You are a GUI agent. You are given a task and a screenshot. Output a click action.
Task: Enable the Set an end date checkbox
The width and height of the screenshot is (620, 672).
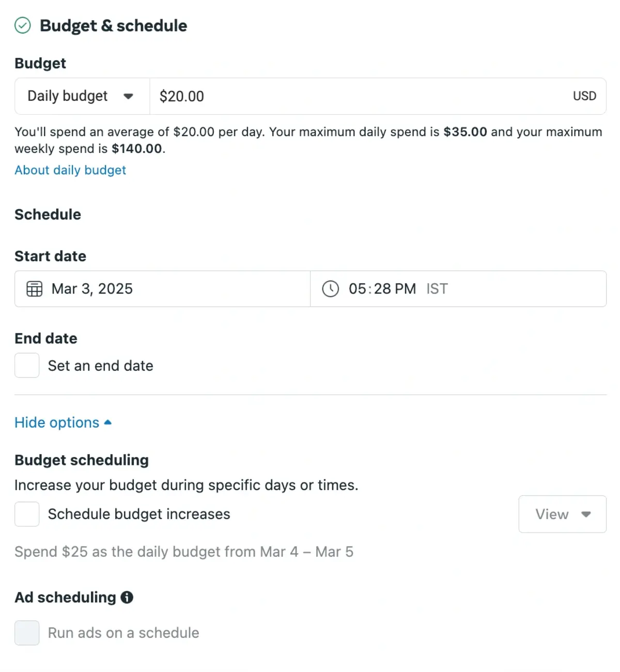tap(27, 366)
